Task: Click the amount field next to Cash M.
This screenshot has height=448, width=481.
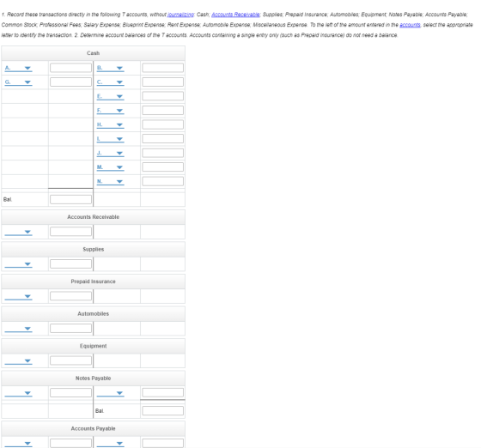Action: point(163,167)
